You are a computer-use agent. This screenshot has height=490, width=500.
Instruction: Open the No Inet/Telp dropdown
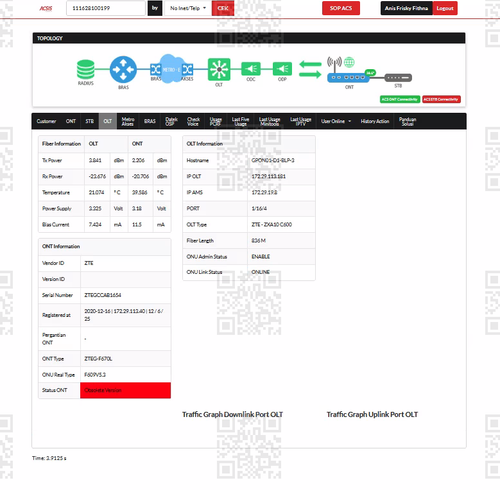point(188,8)
